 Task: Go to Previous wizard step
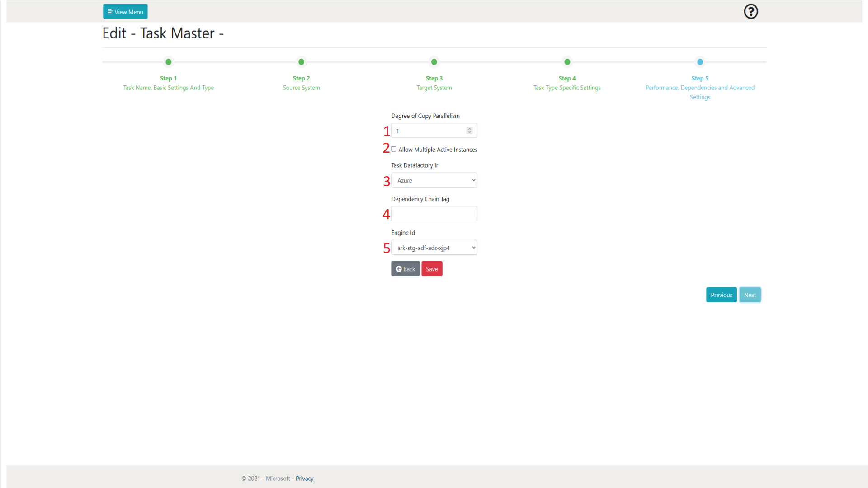point(721,295)
